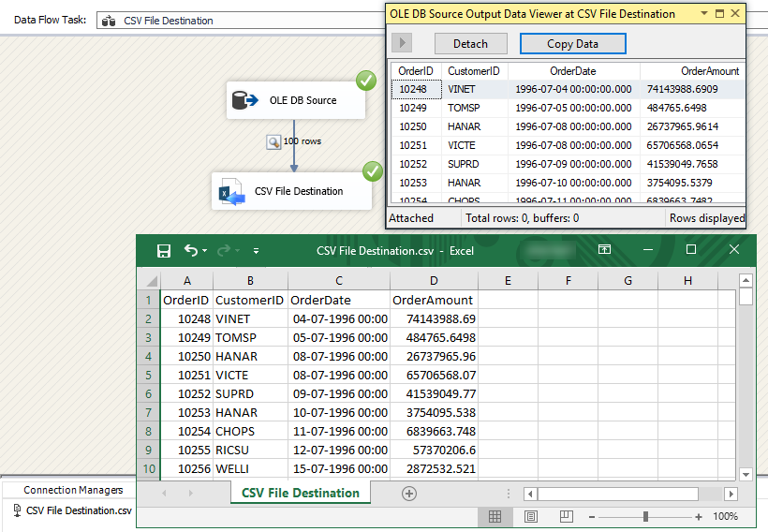Click the sheet tab bar resize handle dots
The width and height of the screenshot is (768, 532).
coord(509,494)
